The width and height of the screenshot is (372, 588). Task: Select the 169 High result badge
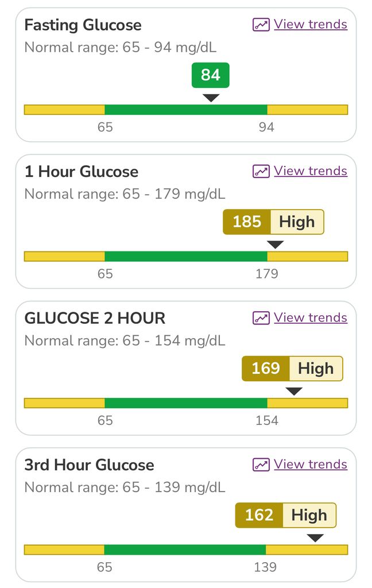coord(292,368)
